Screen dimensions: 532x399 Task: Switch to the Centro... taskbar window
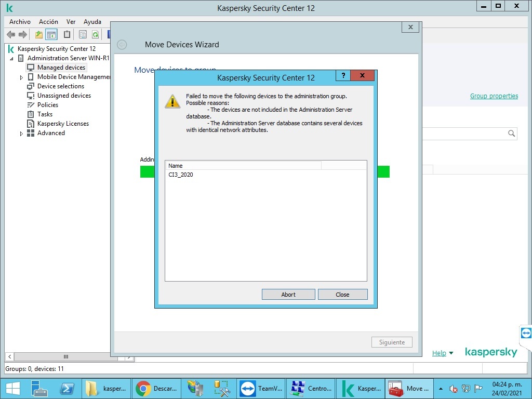pos(311,389)
